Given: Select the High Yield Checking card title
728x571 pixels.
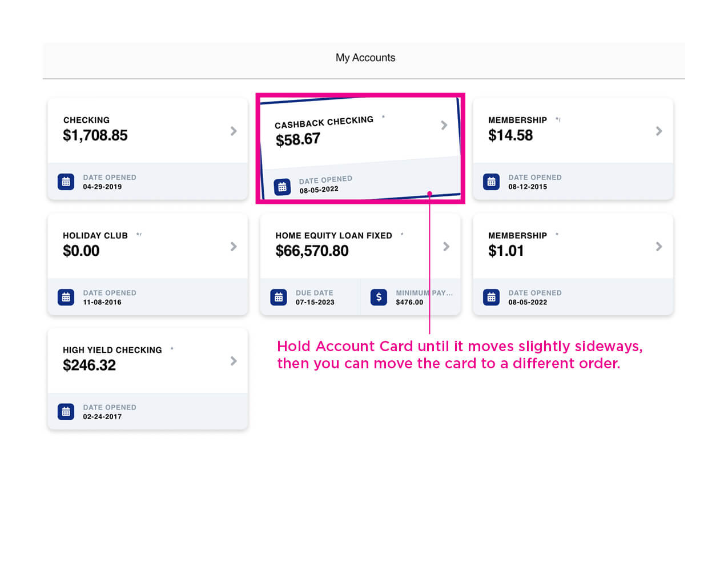Looking at the screenshot, I should point(112,350).
